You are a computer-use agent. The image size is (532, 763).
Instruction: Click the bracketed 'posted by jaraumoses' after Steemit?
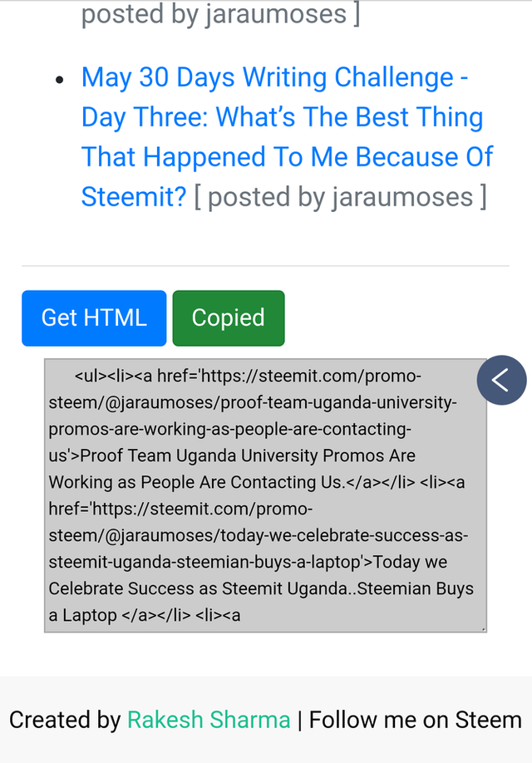[340, 197]
